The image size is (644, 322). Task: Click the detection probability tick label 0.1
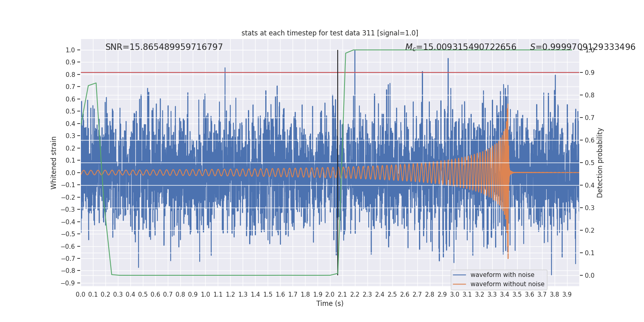[x=590, y=253]
